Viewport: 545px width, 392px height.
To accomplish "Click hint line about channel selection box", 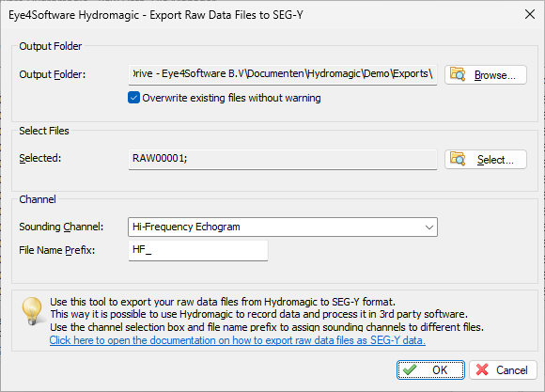I will pos(267,327).
